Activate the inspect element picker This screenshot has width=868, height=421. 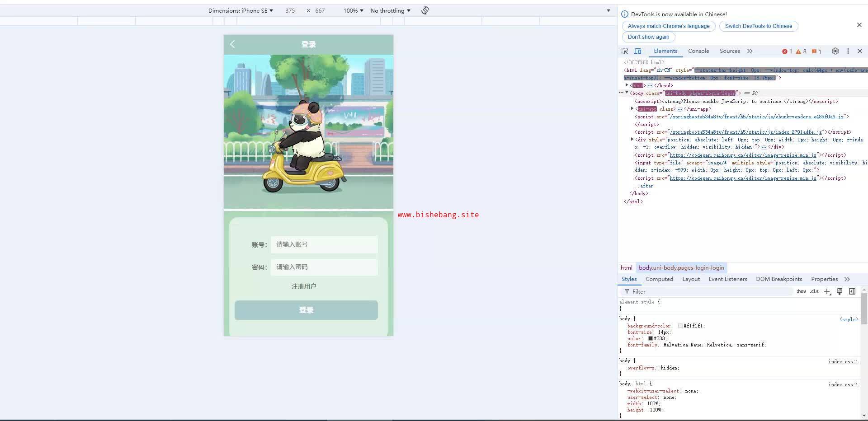(x=625, y=51)
